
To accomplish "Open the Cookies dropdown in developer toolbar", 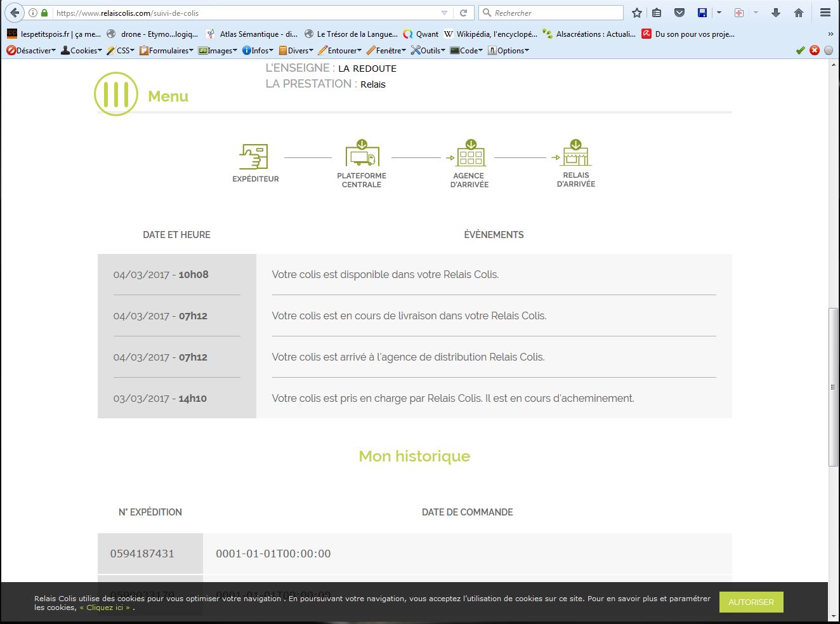I will pos(82,51).
